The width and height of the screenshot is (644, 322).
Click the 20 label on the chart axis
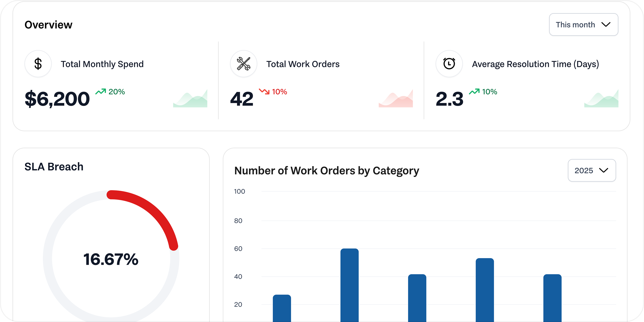238,304
